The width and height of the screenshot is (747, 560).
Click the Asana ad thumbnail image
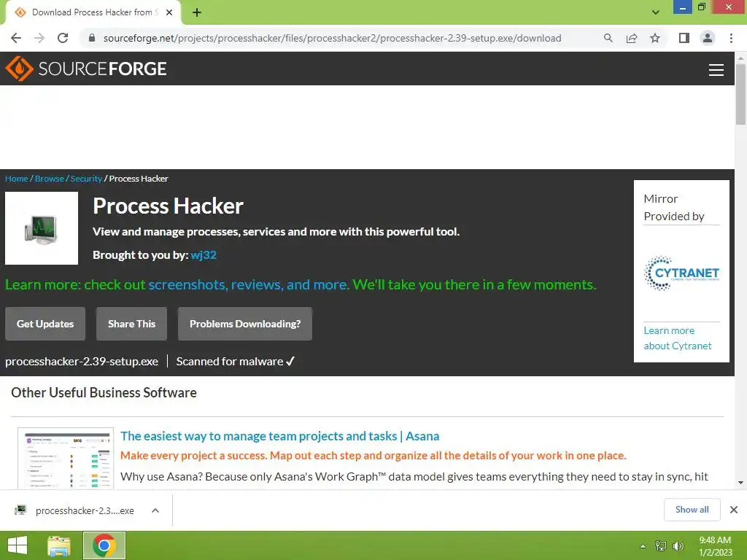pos(66,458)
